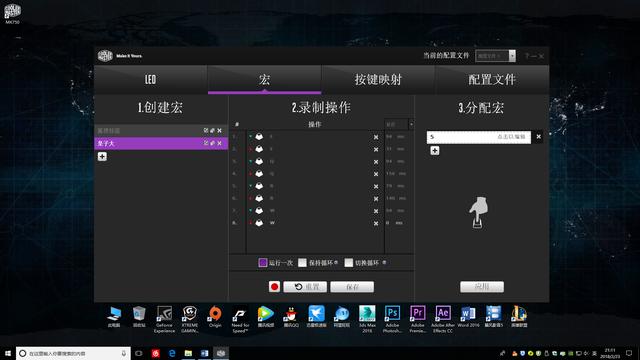This screenshot has height=360, width=640.
Task: Open the Windows Start menu
Action: click(x=8, y=353)
